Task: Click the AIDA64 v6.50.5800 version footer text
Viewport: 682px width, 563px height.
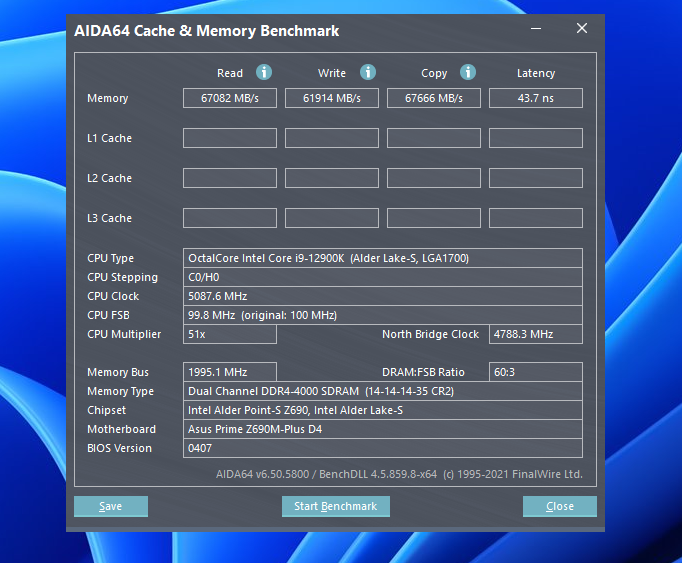Action: tap(399, 474)
